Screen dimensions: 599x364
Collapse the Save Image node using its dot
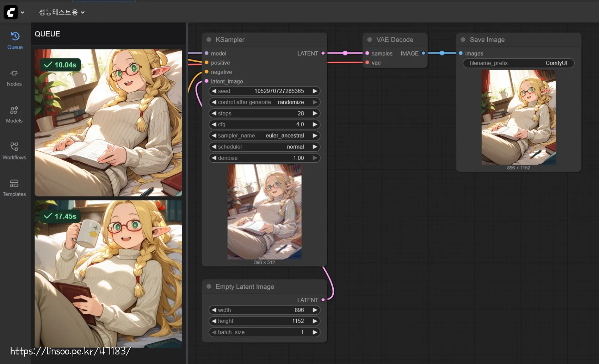point(463,40)
